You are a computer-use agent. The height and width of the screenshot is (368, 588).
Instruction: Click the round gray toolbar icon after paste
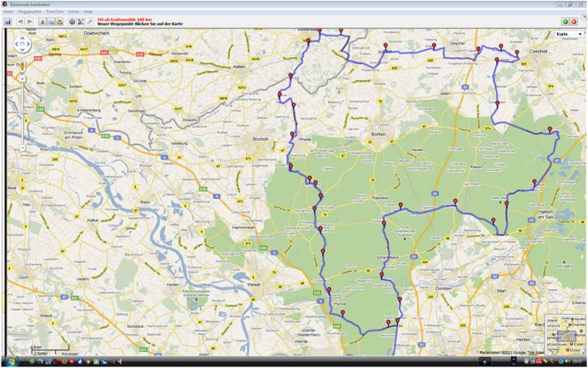pos(72,22)
